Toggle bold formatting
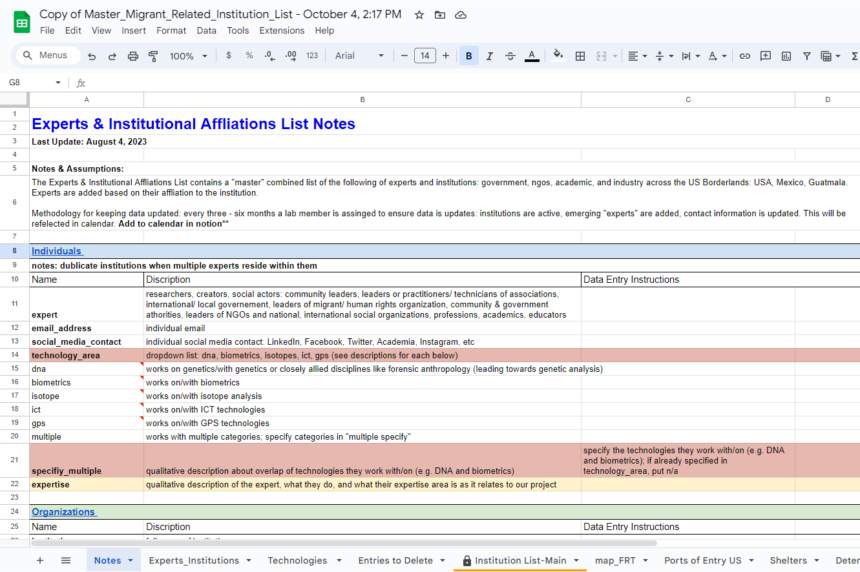The width and height of the screenshot is (860, 572). click(x=468, y=56)
